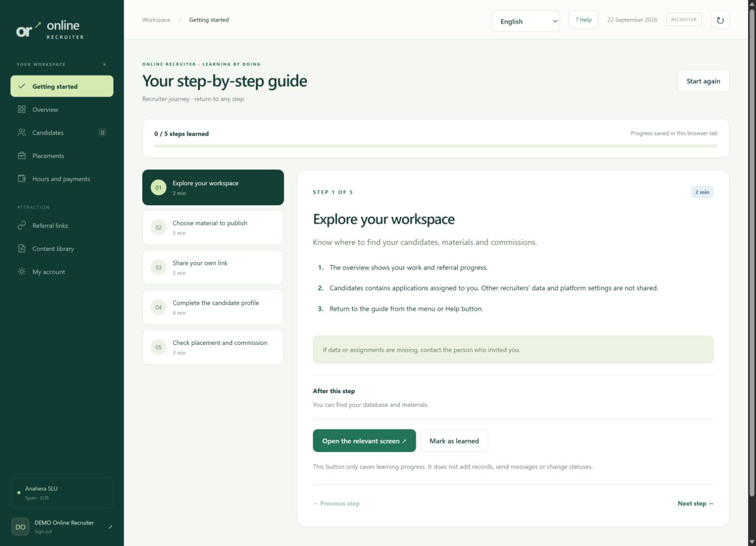Image resolution: width=756 pixels, height=546 pixels.
Task: Select step Check placement and commission
Action: click(x=213, y=347)
